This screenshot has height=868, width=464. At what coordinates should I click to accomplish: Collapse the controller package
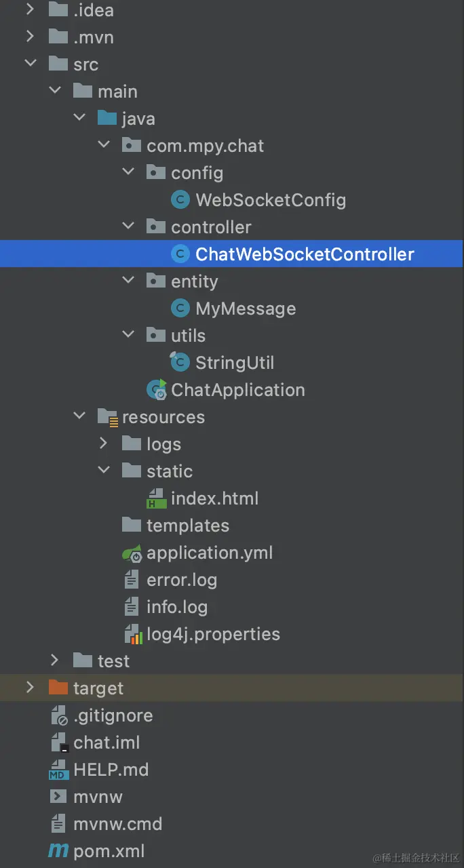pyautogui.click(x=128, y=227)
